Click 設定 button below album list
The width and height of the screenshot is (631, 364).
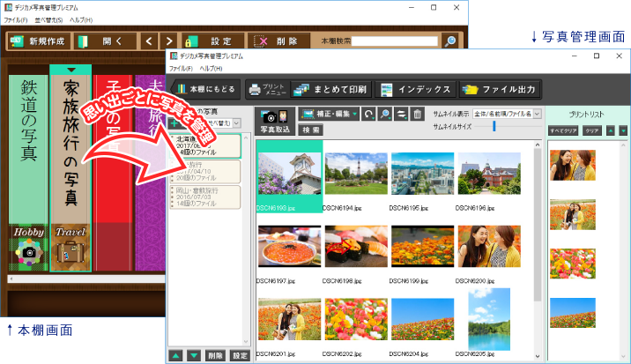pyautogui.click(x=240, y=355)
